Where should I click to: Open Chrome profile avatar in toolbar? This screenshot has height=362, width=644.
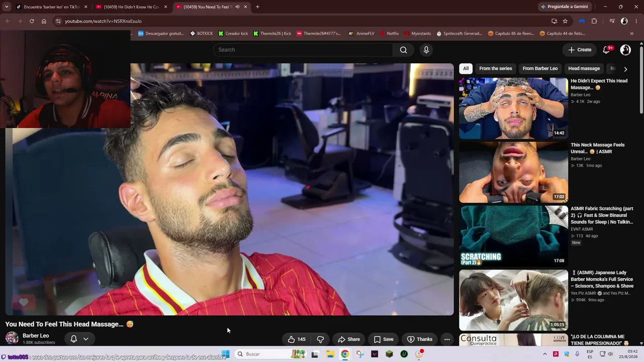coord(624,21)
